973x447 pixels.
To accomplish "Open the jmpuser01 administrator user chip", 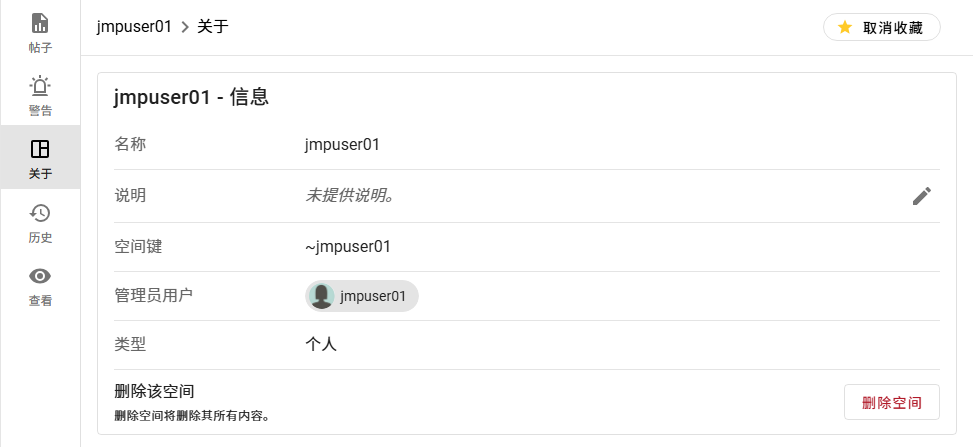I will point(362,296).
